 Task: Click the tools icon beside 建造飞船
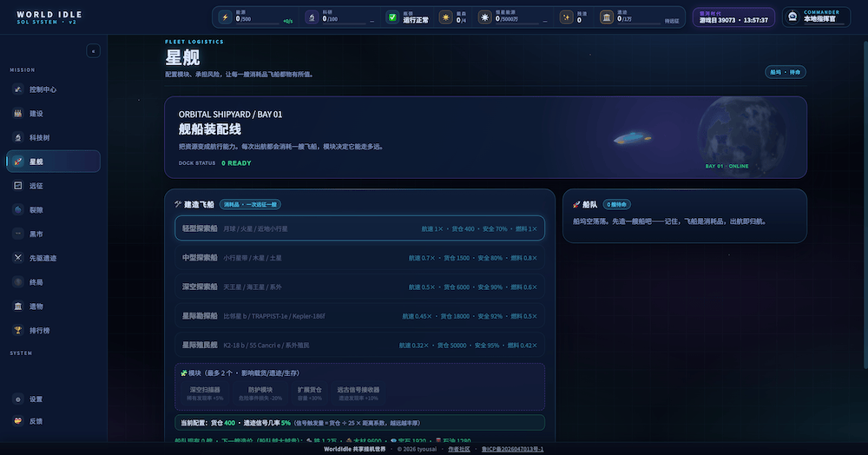(x=178, y=204)
